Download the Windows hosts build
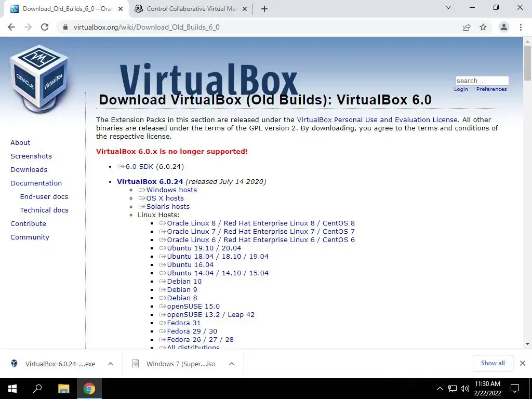532x399 pixels. [171, 190]
